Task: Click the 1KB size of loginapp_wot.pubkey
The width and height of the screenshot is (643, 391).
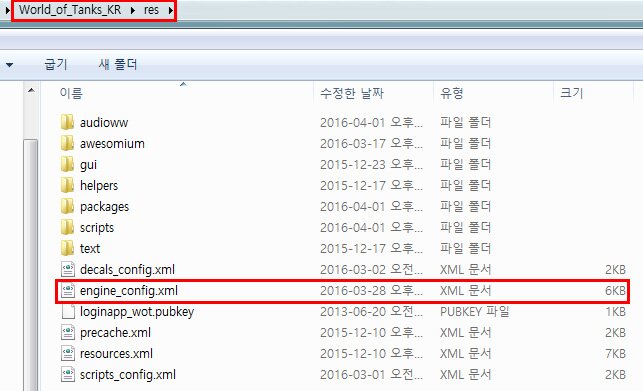Action: pyautogui.click(x=615, y=311)
